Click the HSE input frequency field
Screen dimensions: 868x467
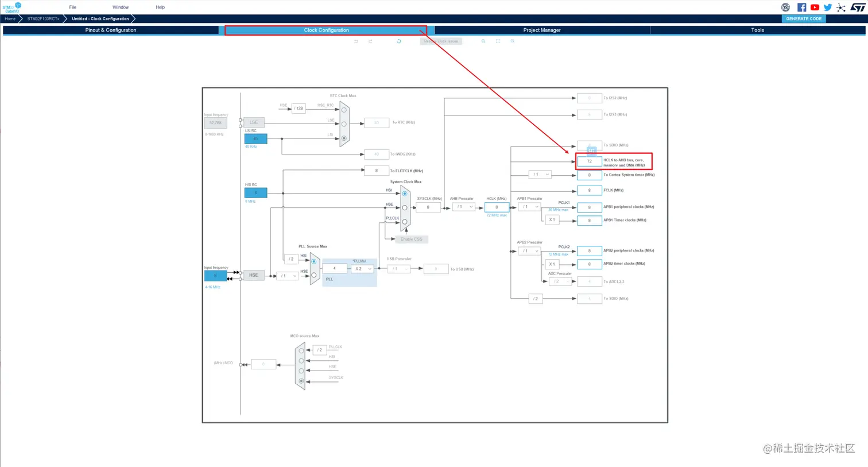(216, 276)
